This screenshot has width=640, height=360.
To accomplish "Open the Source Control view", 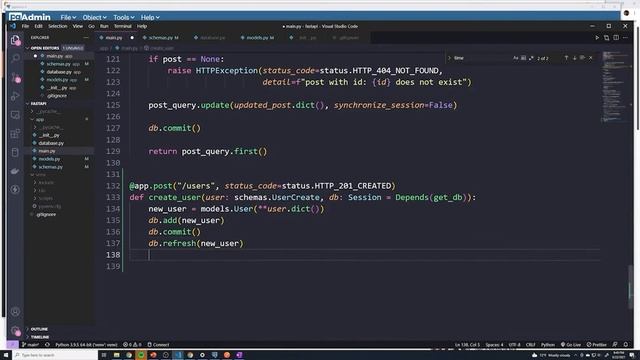I will tap(15, 77).
